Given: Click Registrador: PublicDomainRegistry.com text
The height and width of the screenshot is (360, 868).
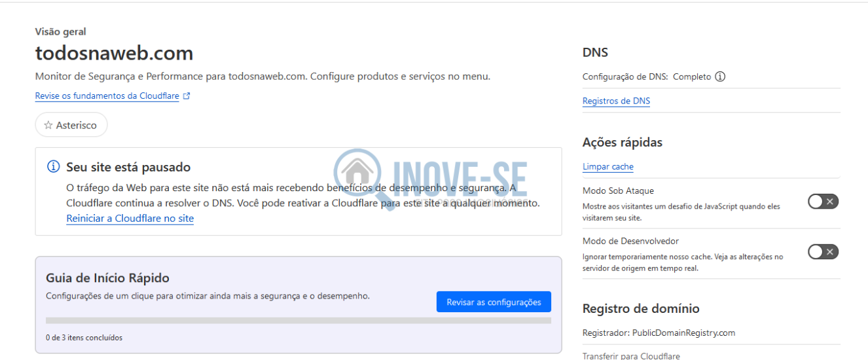Looking at the screenshot, I should [659, 333].
